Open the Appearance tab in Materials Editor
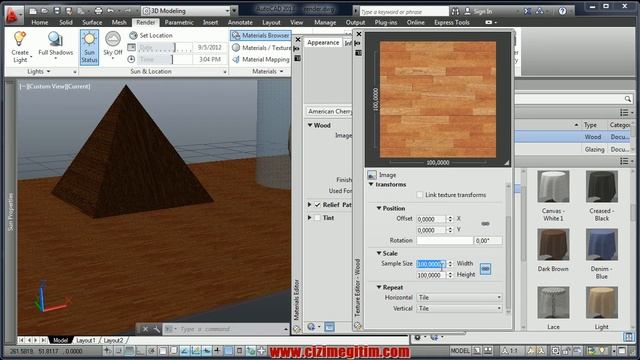This screenshot has width=640, height=360. click(323, 42)
